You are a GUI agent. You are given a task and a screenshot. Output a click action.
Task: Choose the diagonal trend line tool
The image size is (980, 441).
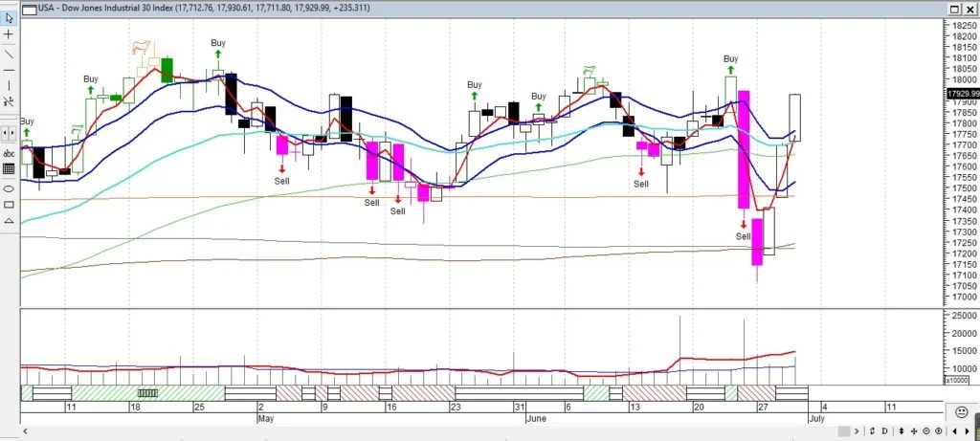click(x=9, y=54)
